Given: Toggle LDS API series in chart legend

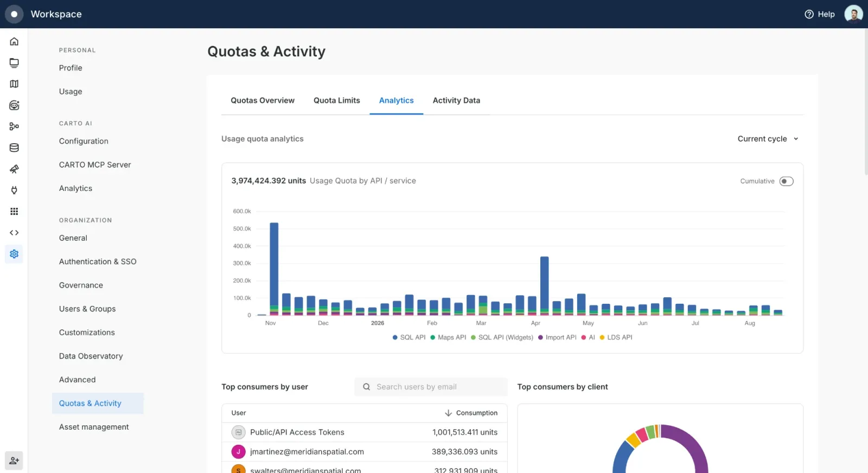Looking at the screenshot, I should (x=616, y=337).
